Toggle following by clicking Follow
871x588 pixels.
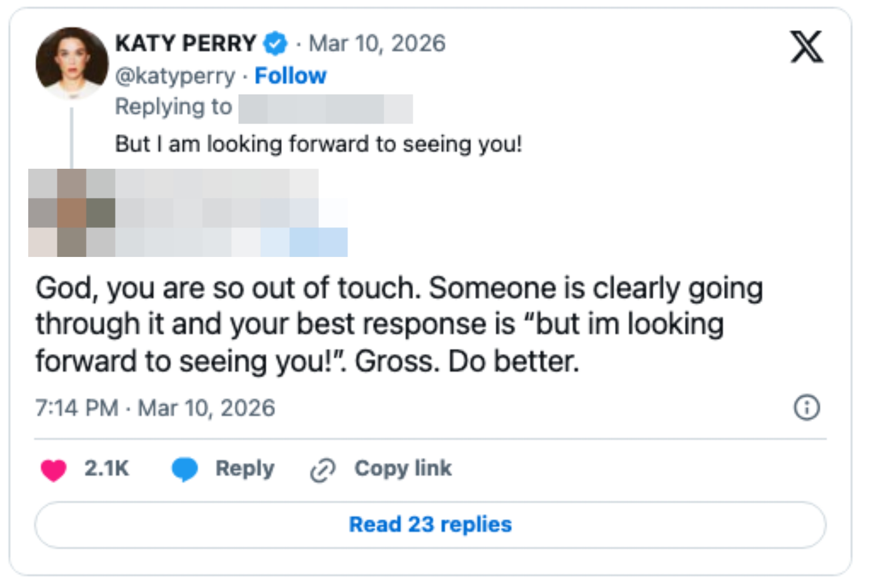click(x=291, y=75)
